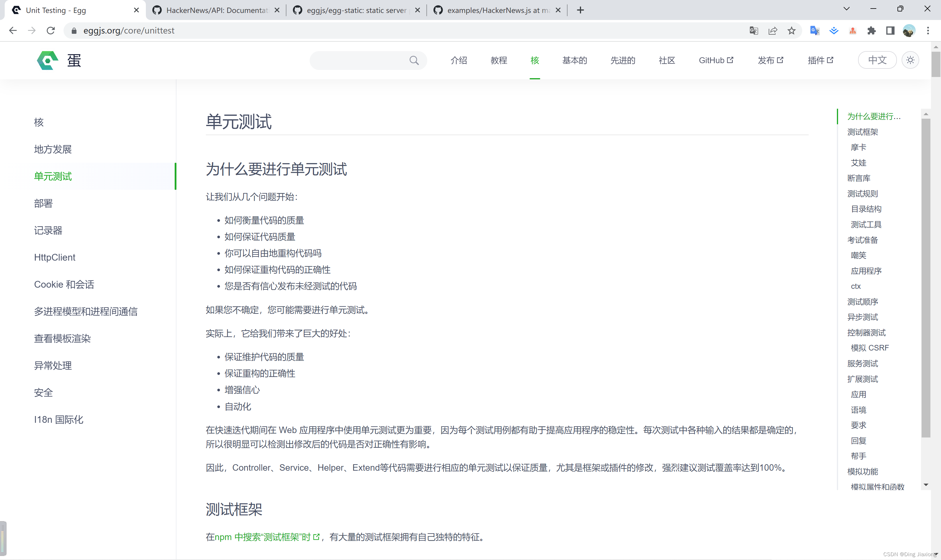This screenshot has height=560, width=941.
Task: Click the blue bird extension icon
Action: (x=834, y=31)
